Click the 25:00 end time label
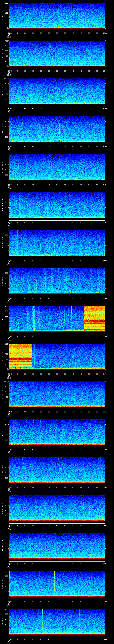Viewport: 114px width, 644px height. 105,412
